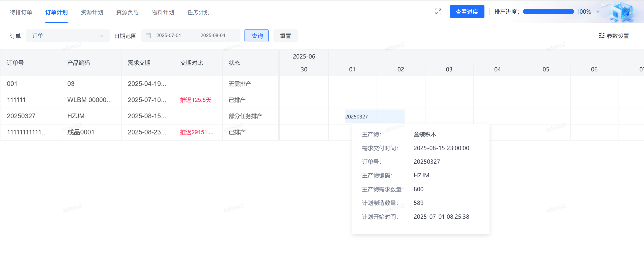
Task: Click the calendar icon in date range
Action: point(148,36)
